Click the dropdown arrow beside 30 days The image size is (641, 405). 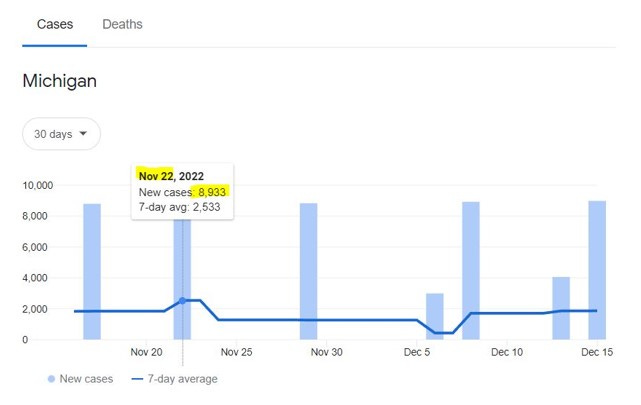click(x=83, y=133)
